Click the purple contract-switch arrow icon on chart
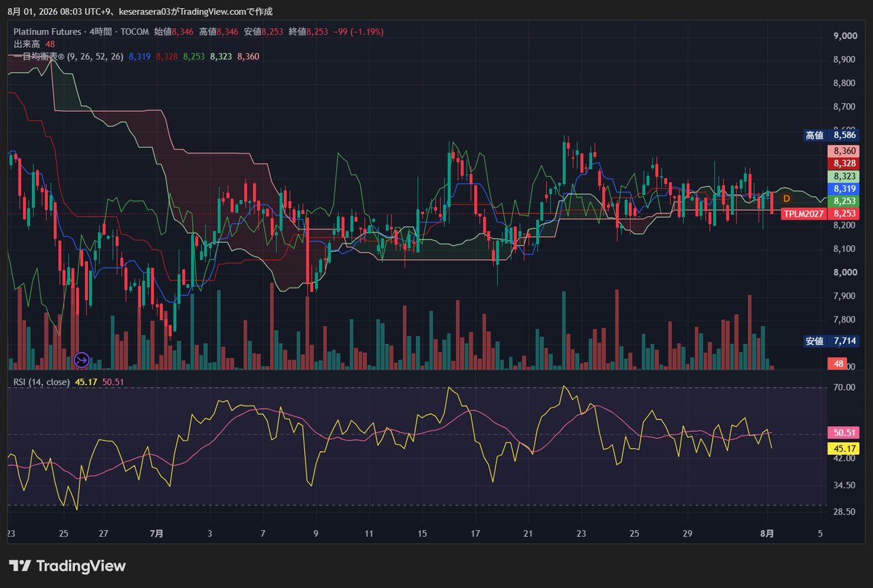Viewport: 873px width, 588px height. click(82, 359)
